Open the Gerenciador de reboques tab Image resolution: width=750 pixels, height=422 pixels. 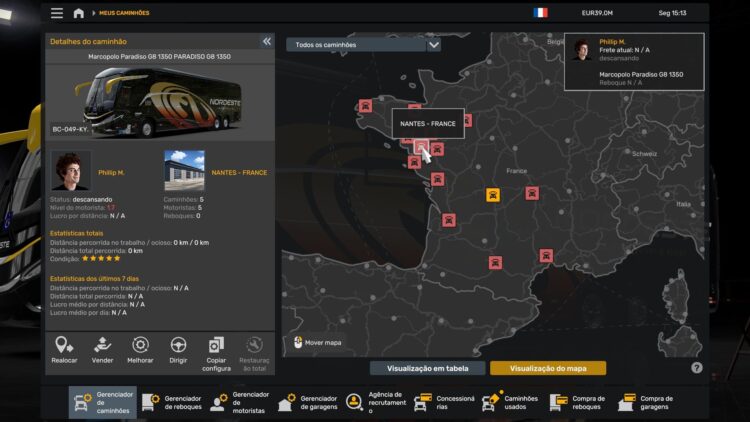click(172, 402)
